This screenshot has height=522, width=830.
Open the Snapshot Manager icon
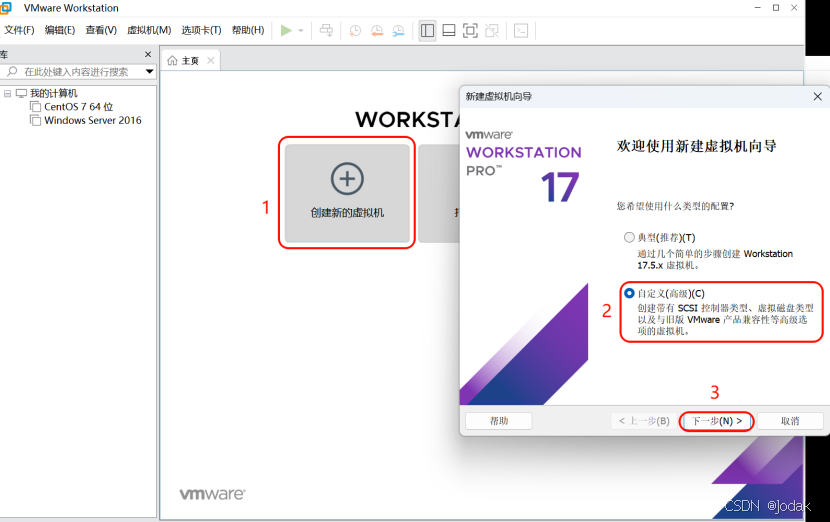(x=398, y=31)
